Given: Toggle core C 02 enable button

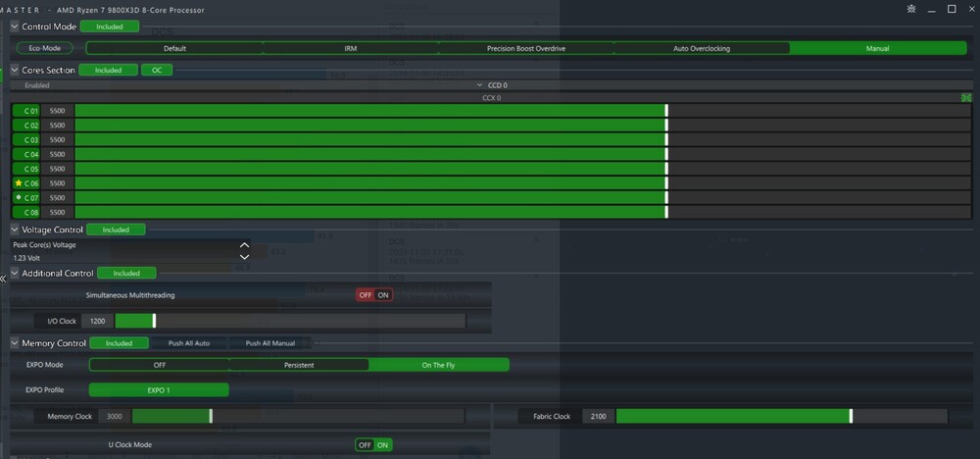Looking at the screenshot, I should (26, 126).
